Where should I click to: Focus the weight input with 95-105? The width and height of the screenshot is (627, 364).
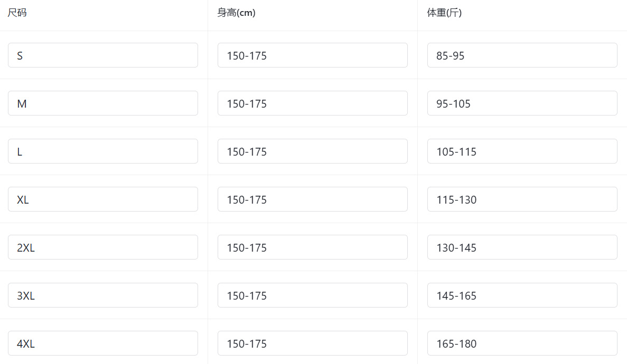pos(522,103)
